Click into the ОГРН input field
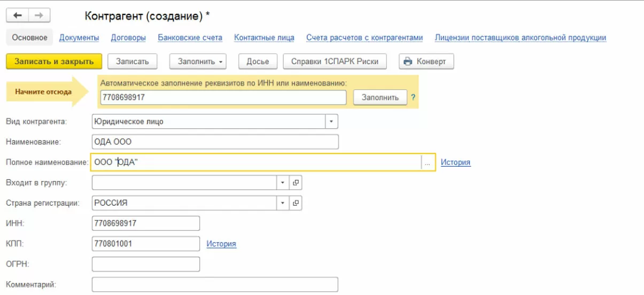 [x=146, y=264]
